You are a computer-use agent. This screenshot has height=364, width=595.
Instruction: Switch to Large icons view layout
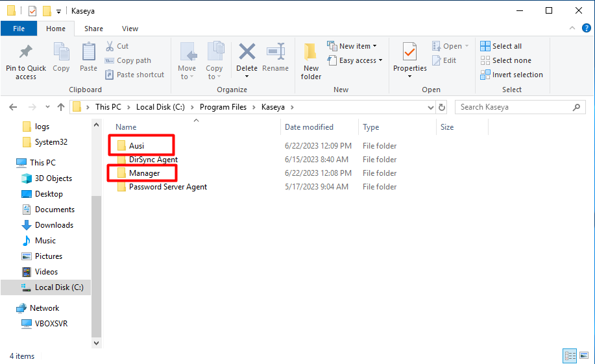point(584,356)
